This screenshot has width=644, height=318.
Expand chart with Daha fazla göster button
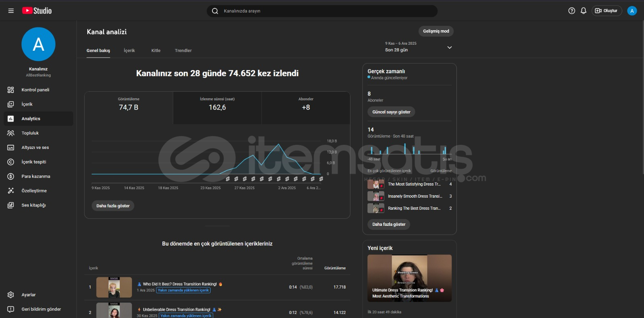pos(113,206)
